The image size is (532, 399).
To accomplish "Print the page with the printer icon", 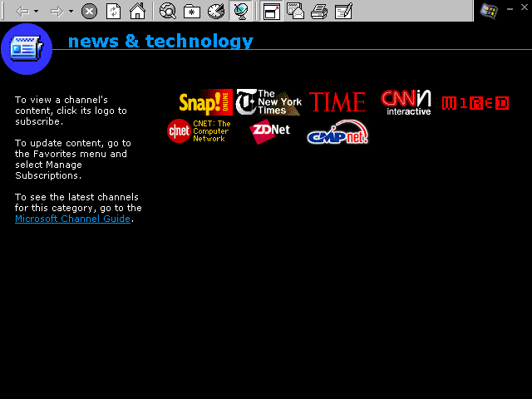I will tap(318, 11).
